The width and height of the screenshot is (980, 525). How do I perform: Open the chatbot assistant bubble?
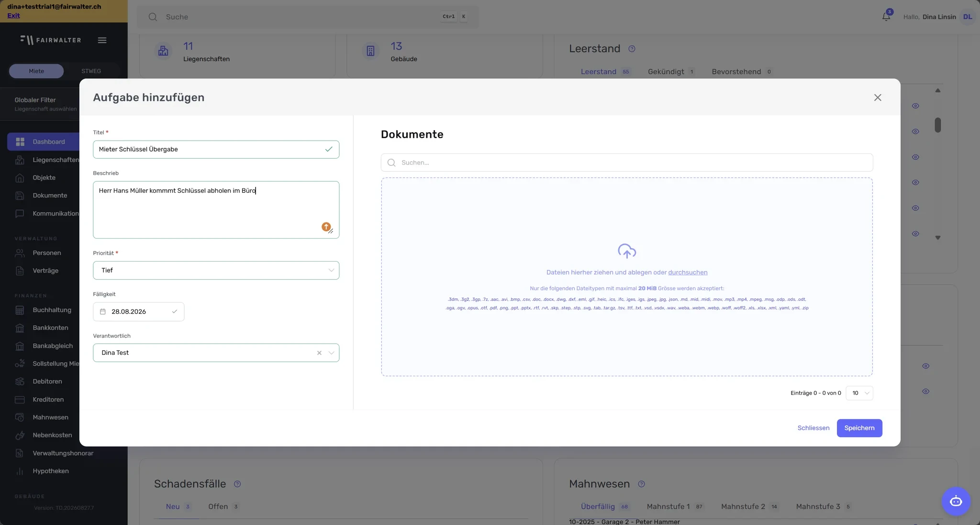(x=956, y=501)
